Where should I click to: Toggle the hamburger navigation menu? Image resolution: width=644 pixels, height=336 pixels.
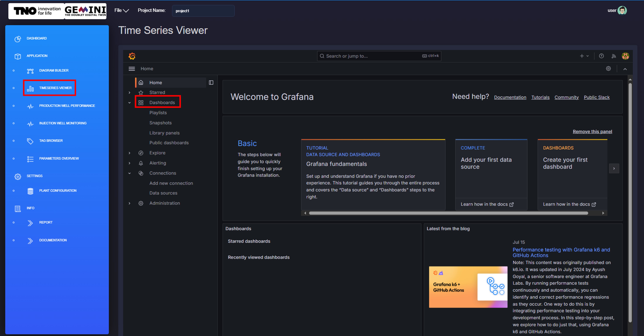pos(132,69)
